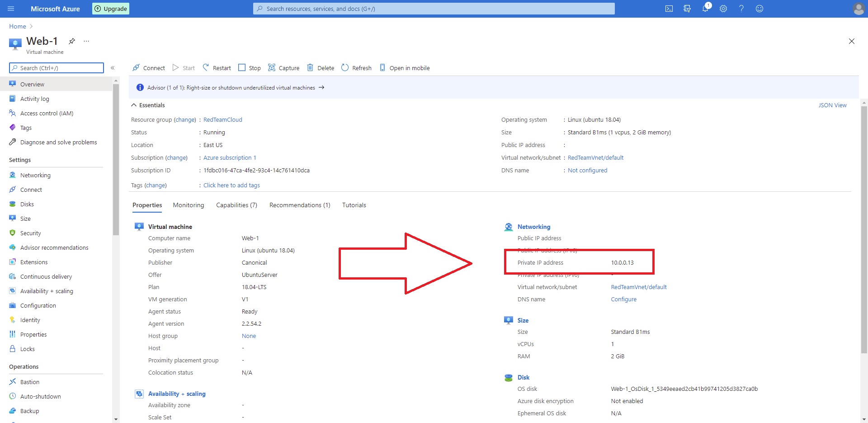Open the Host group None link
This screenshot has height=423, width=868.
tap(249, 336)
